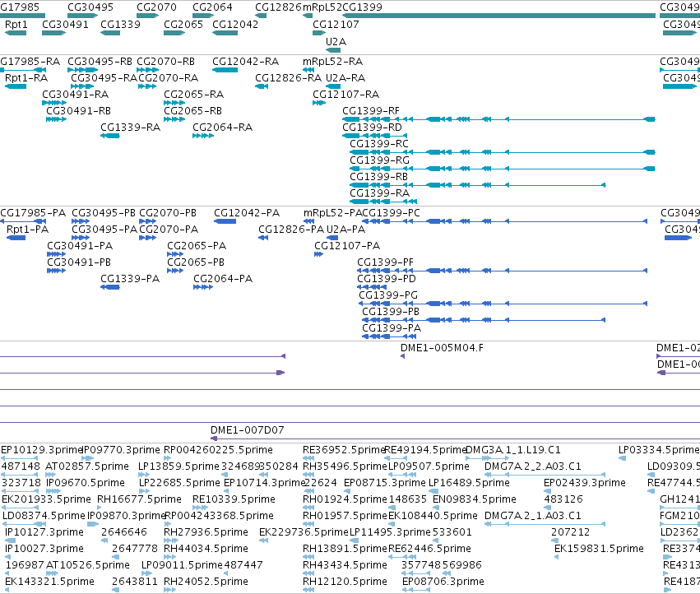Select the U2A-PA protein label
The height and width of the screenshot is (594, 700).
[x=346, y=230]
